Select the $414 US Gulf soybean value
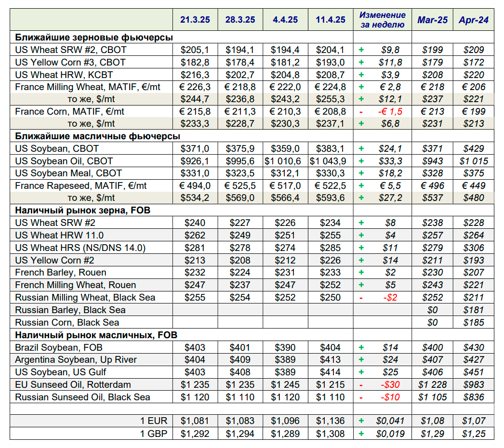 [331, 372]
